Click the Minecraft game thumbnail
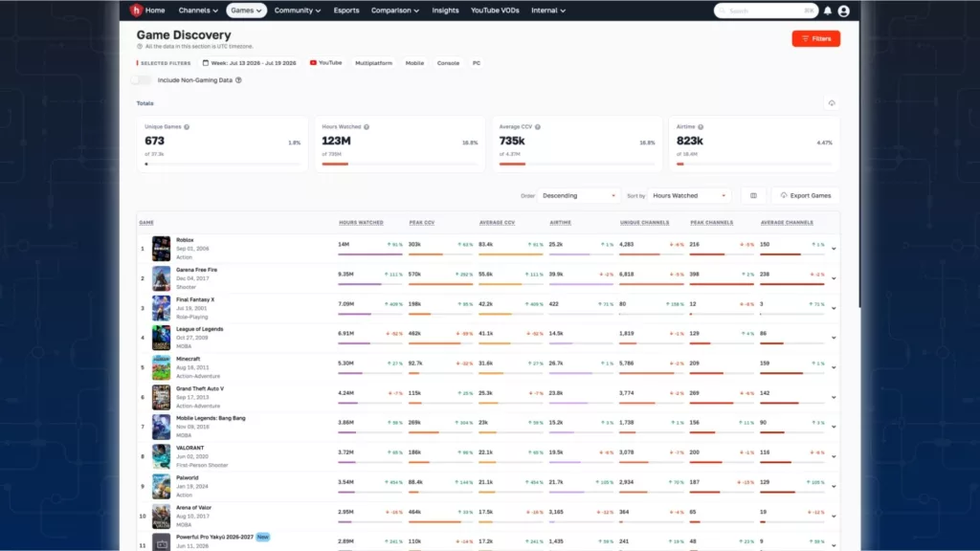 pyautogui.click(x=161, y=367)
